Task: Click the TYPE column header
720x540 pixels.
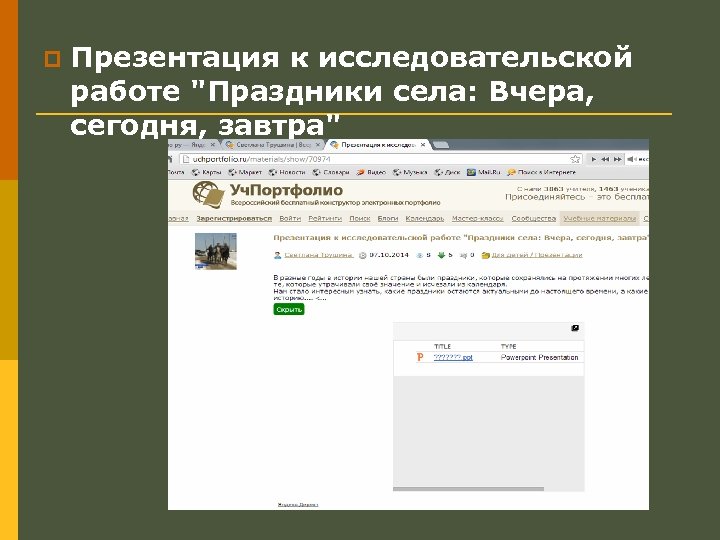Action: click(x=508, y=346)
